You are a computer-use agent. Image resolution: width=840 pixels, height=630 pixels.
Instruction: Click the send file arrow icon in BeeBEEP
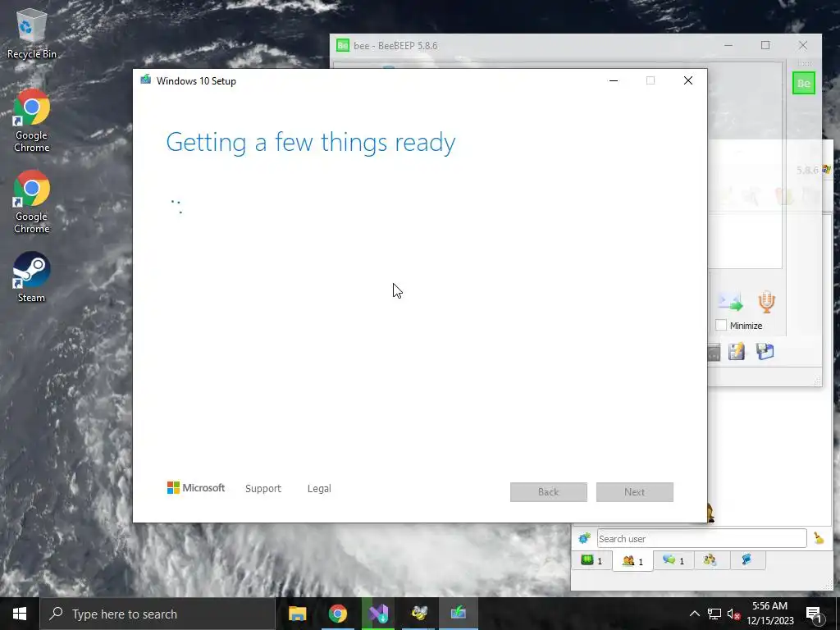click(729, 302)
